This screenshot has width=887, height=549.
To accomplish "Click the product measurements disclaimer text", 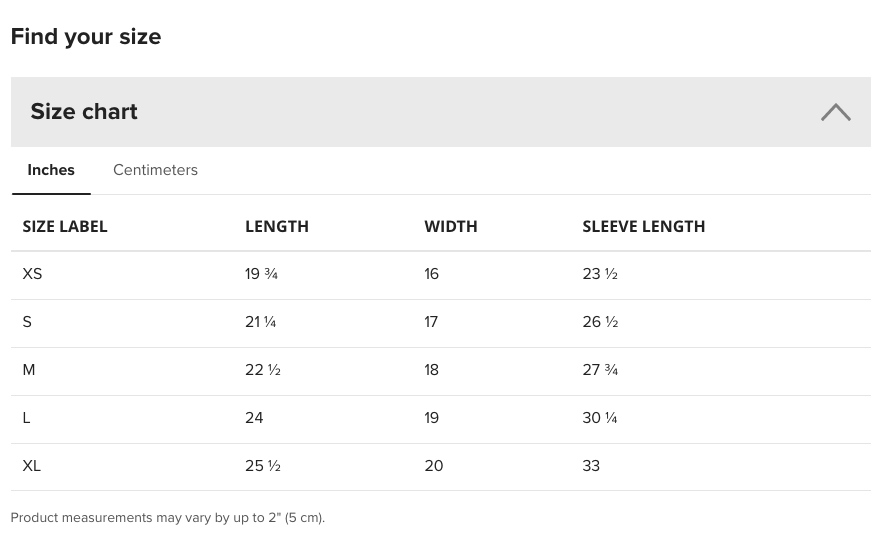I will 168,518.
